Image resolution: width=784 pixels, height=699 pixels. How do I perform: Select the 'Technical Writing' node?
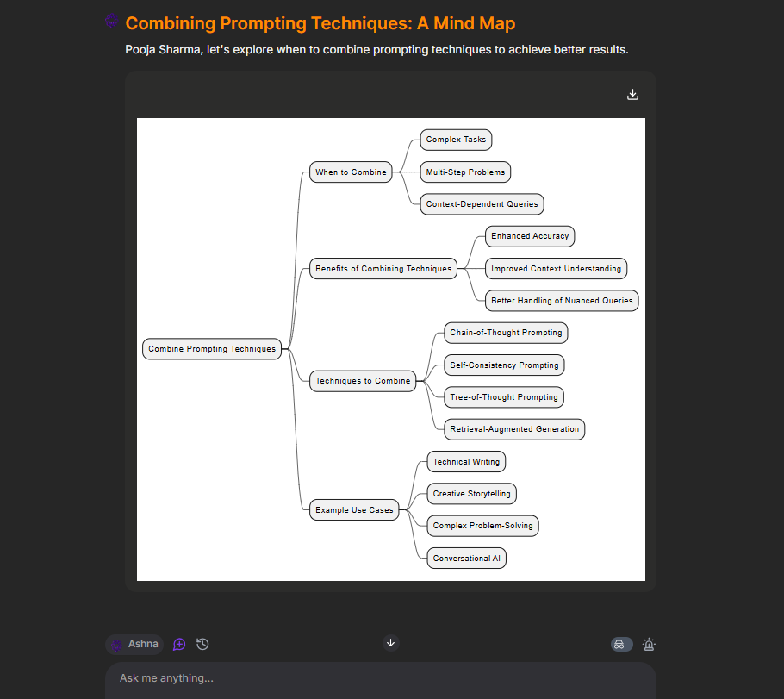(x=466, y=461)
